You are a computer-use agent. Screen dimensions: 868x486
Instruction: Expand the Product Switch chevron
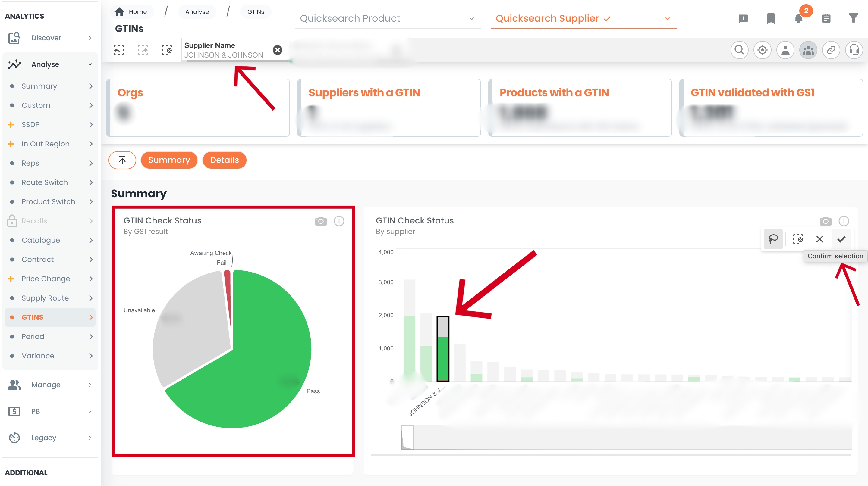point(91,202)
